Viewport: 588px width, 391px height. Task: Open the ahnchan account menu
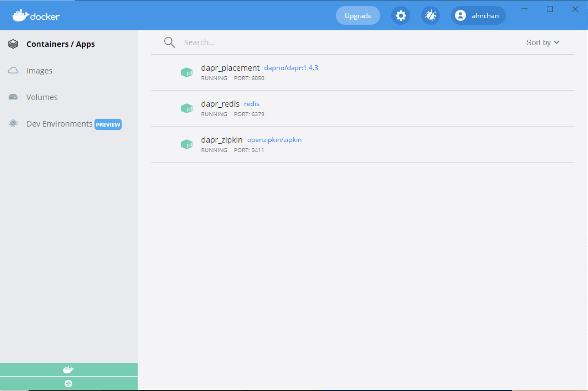pyautogui.click(x=477, y=16)
